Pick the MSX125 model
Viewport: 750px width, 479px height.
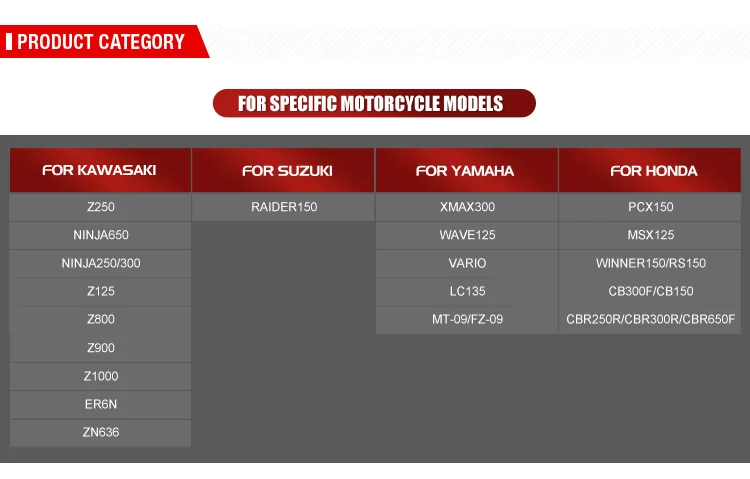click(650, 236)
